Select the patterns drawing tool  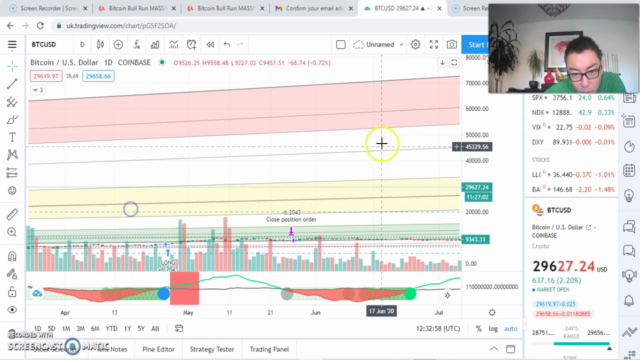pos(12,155)
